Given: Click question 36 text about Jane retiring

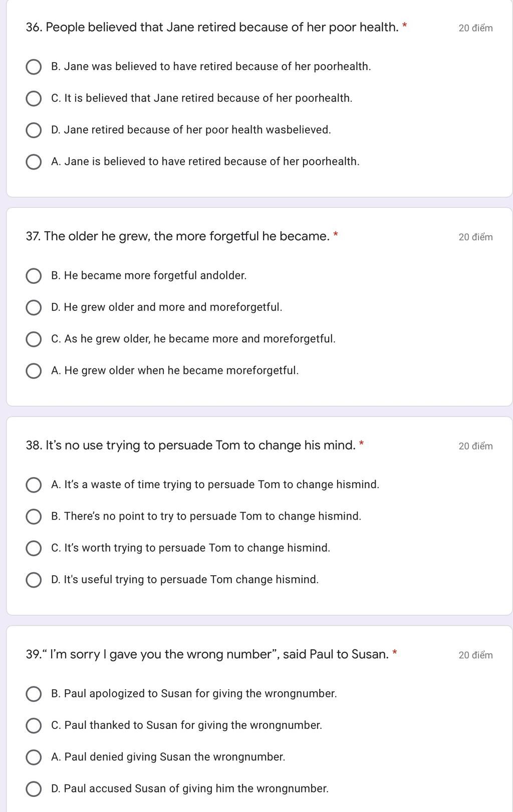Looking at the screenshot, I should click(212, 27).
